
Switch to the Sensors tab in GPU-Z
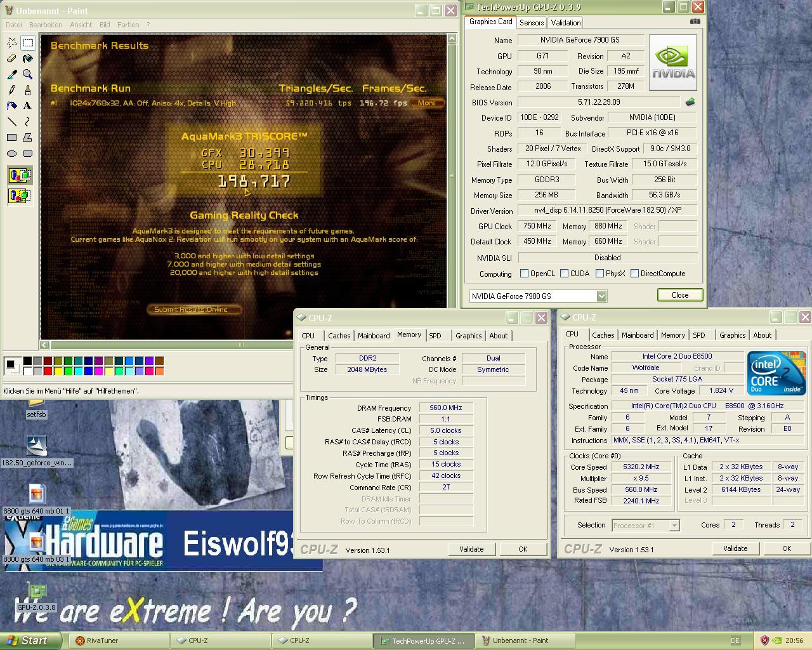532,22
